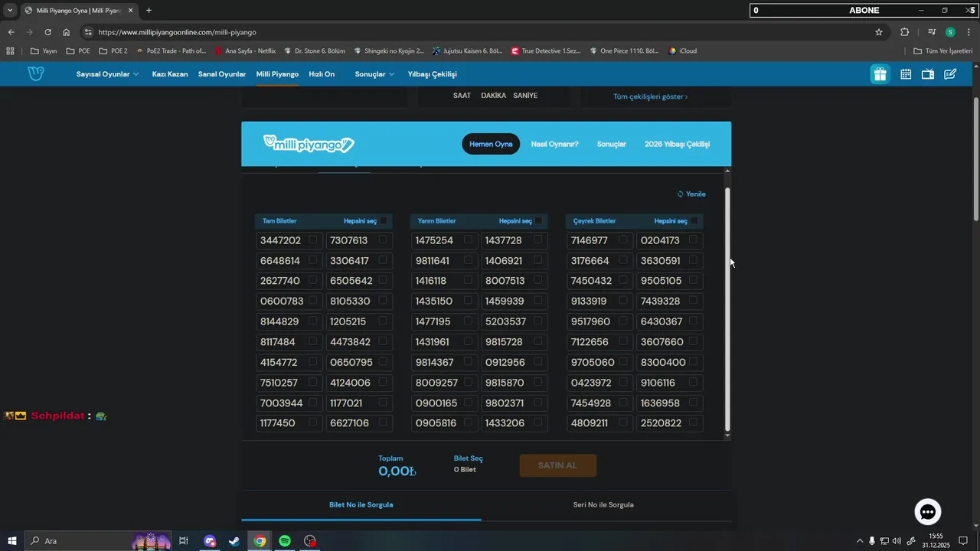This screenshot has width=980, height=551.
Task: Expand the Sayısal Oyunlar menu
Action: click(x=107, y=74)
